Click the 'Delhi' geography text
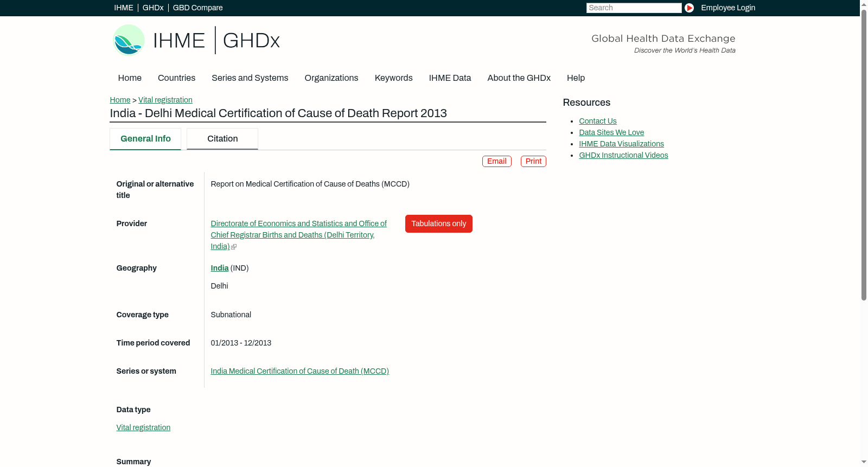 coord(219,286)
